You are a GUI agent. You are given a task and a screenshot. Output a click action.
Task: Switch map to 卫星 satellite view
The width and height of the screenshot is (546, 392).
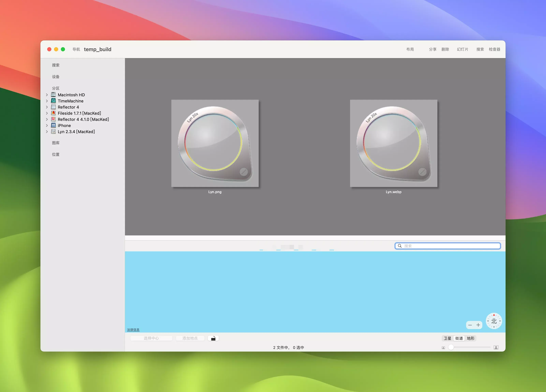pos(447,338)
